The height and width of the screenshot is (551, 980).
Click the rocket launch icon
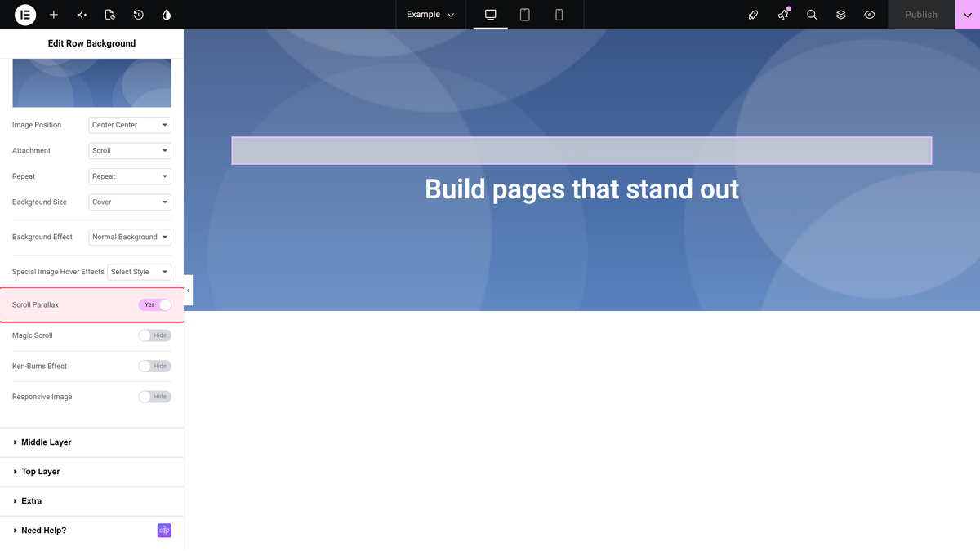(x=754, y=15)
